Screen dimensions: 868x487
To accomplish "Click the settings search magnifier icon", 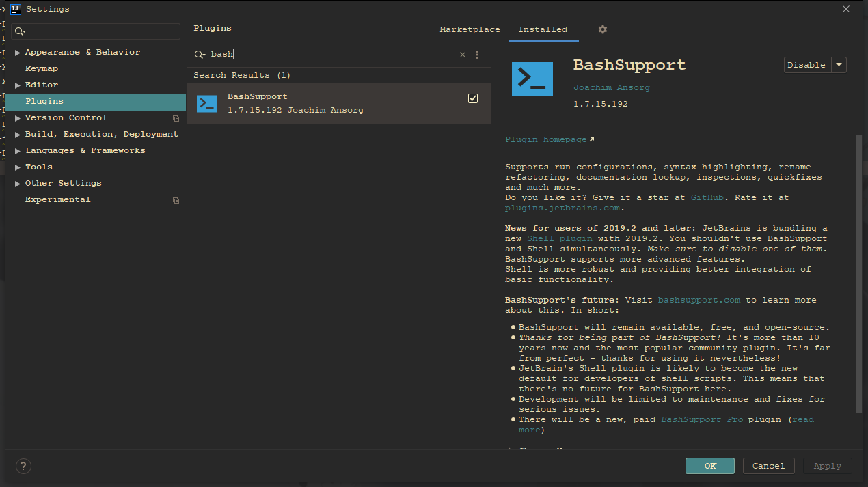I will click(20, 31).
